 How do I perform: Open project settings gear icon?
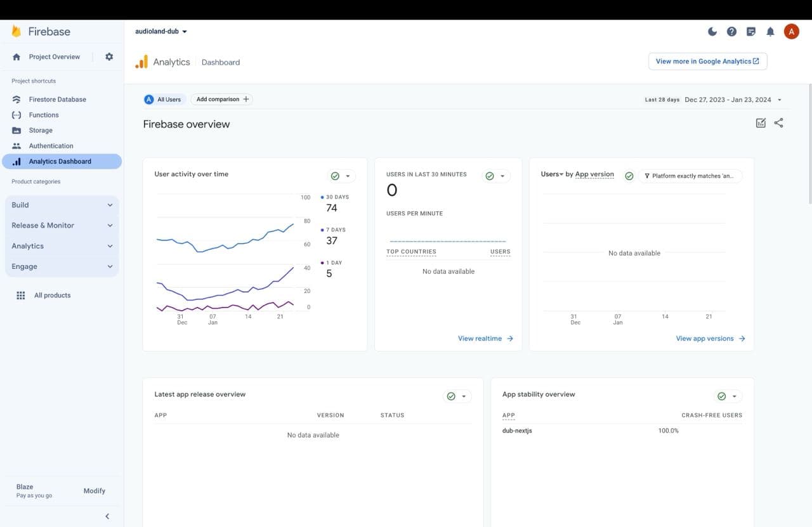tap(109, 56)
